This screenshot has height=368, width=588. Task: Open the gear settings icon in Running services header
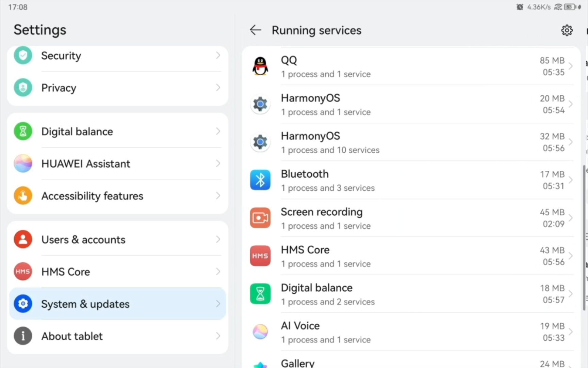coord(567,30)
